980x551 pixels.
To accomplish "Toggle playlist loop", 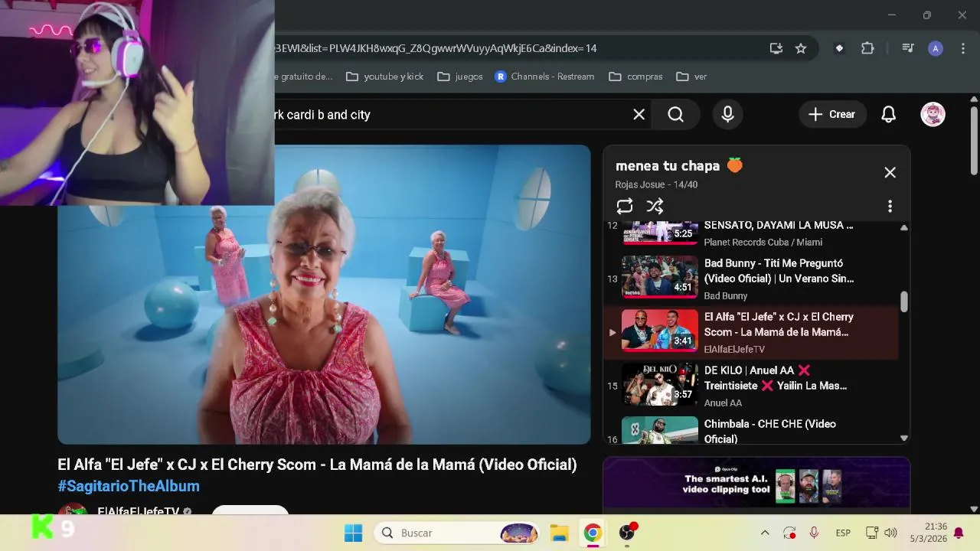I will coord(624,206).
